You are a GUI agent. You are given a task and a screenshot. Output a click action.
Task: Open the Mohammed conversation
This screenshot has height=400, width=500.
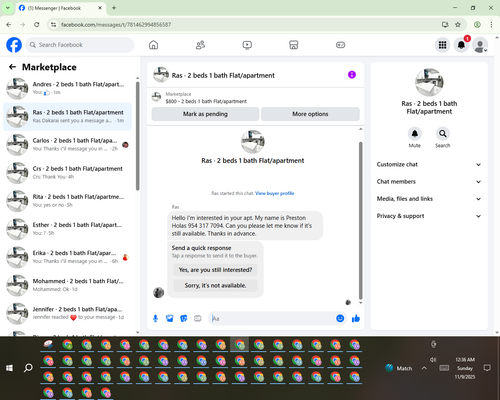coord(68,285)
